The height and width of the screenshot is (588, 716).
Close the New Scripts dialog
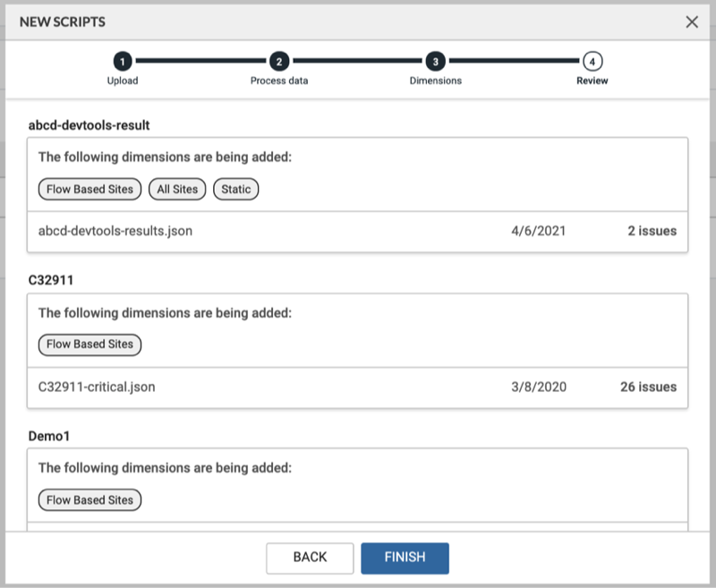(x=692, y=22)
